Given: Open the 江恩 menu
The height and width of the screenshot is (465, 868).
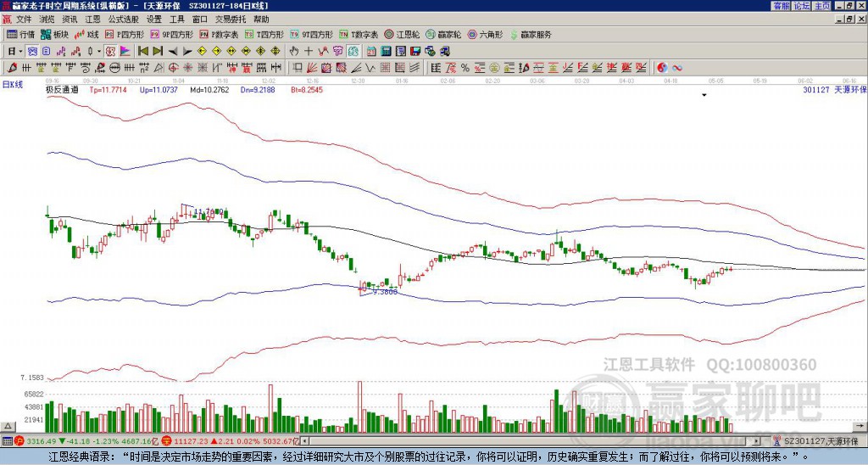Looking at the screenshot, I should click(93, 20).
